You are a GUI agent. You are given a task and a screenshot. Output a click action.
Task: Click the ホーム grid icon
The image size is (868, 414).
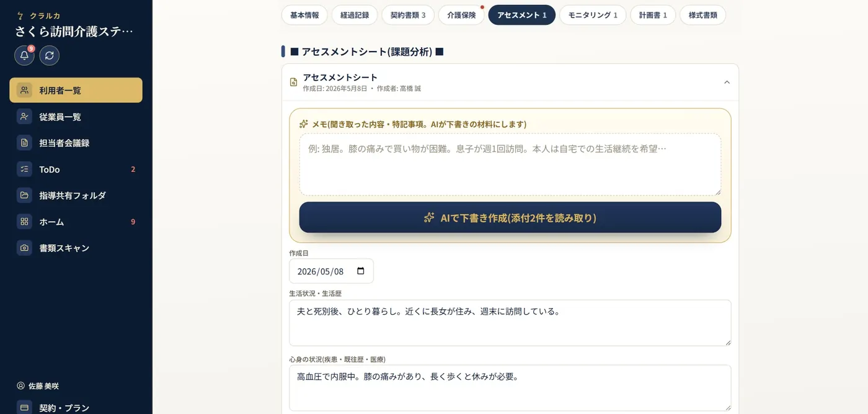[x=24, y=222]
